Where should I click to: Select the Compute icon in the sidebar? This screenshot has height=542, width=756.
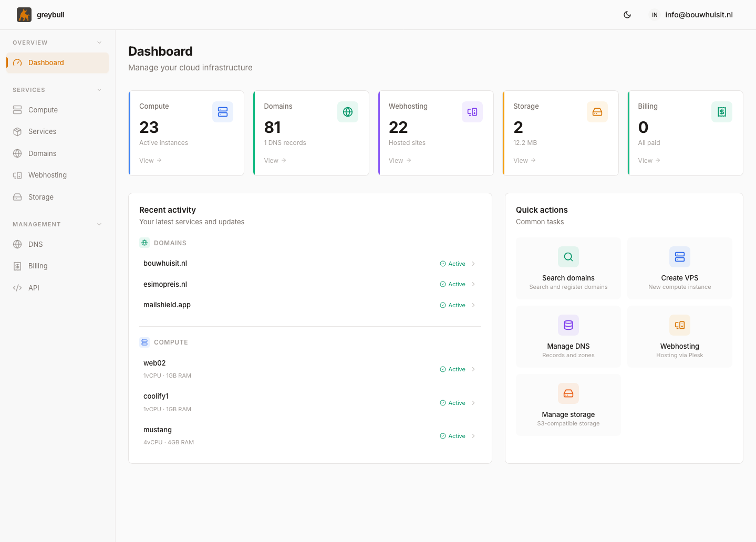click(x=17, y=110)
